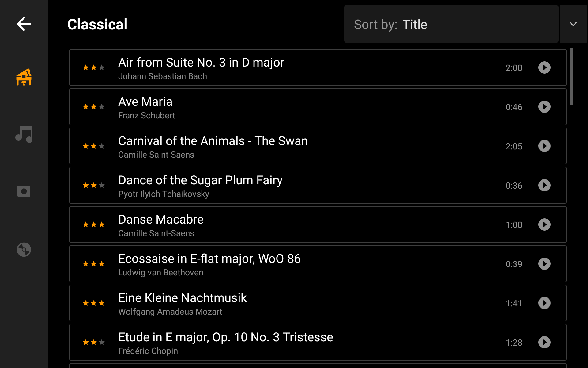The width and height of the screenshot is (588, 368).
Task: Click the star rating for Danse Macabre
Action: pyautogui.click(x=94, y=224)
